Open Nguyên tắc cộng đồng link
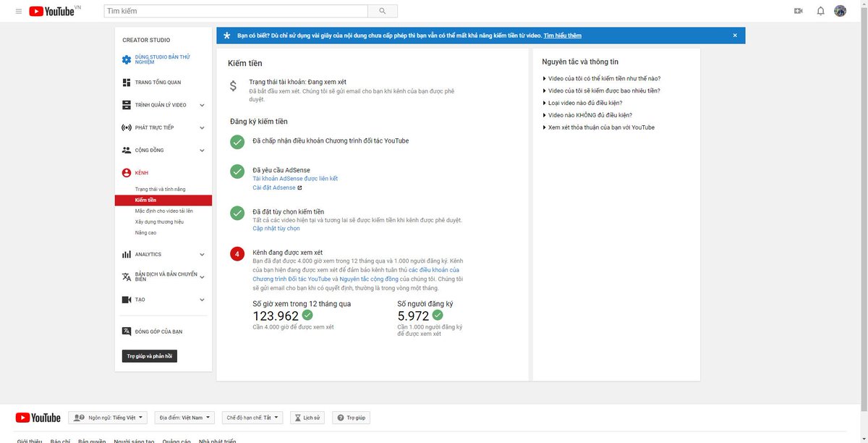 (369, 279)
